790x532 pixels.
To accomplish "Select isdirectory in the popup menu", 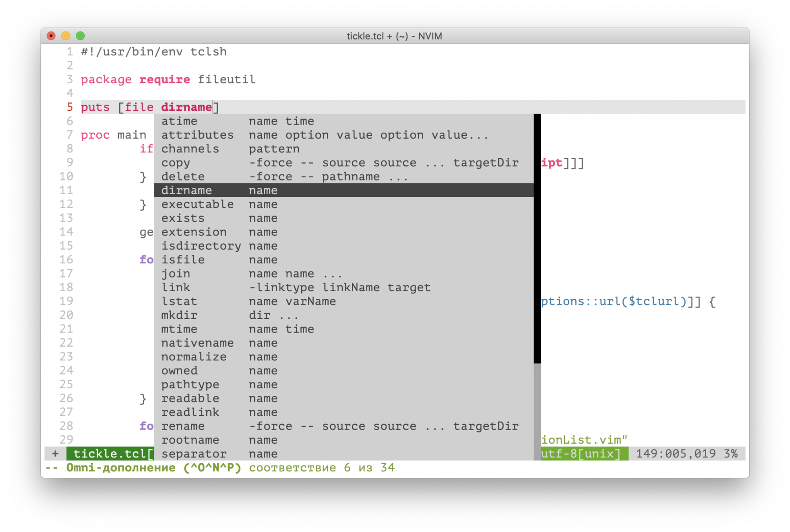I will pos(344,246).
